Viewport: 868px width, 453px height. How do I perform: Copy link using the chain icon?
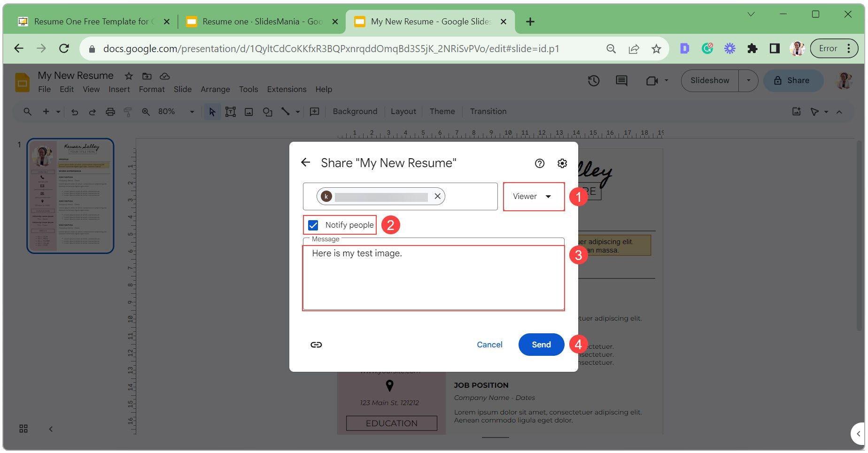tap(316, 345)
